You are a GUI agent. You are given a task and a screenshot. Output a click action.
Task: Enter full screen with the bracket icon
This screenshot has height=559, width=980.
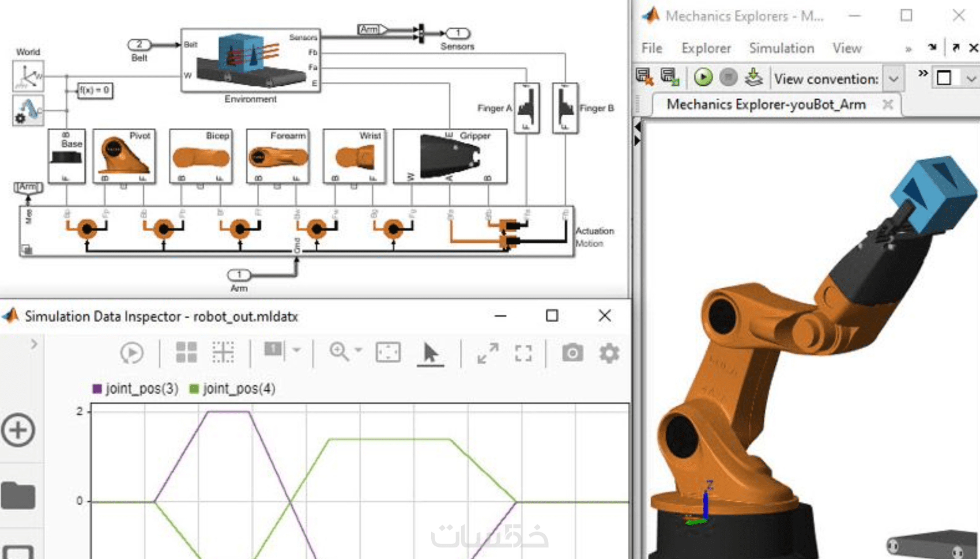[x=523, y=353]
